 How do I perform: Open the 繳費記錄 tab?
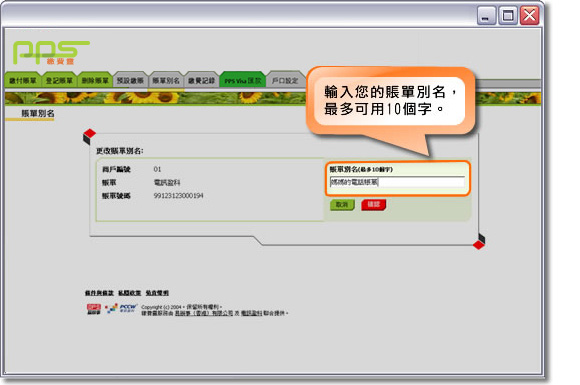point(201,80)
